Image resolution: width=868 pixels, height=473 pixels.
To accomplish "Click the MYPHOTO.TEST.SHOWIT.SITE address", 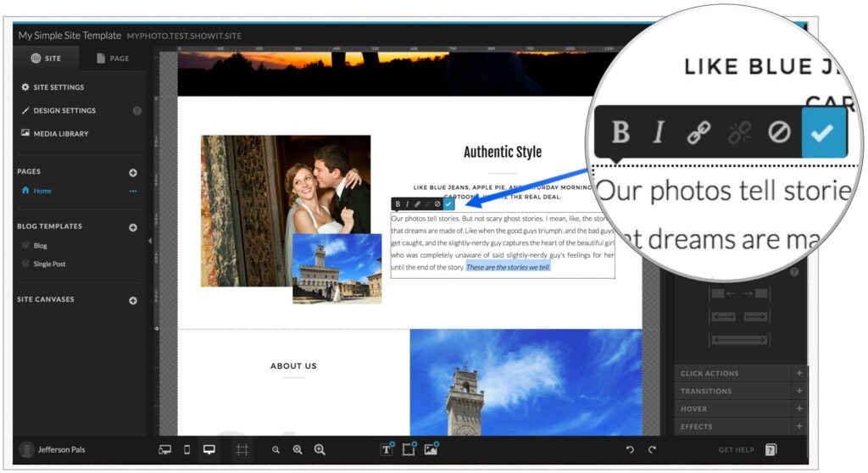I will tap(184, 36).
